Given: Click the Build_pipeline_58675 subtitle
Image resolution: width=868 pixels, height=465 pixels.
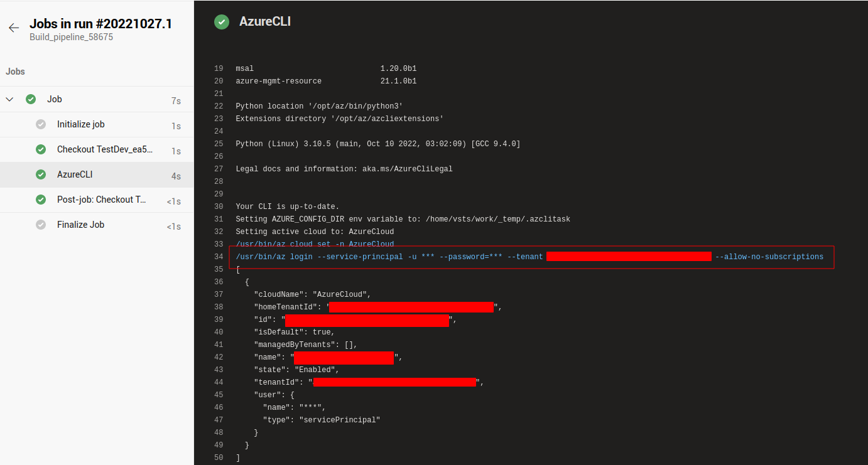Looking at the screenshot, I should coord(71,37).
